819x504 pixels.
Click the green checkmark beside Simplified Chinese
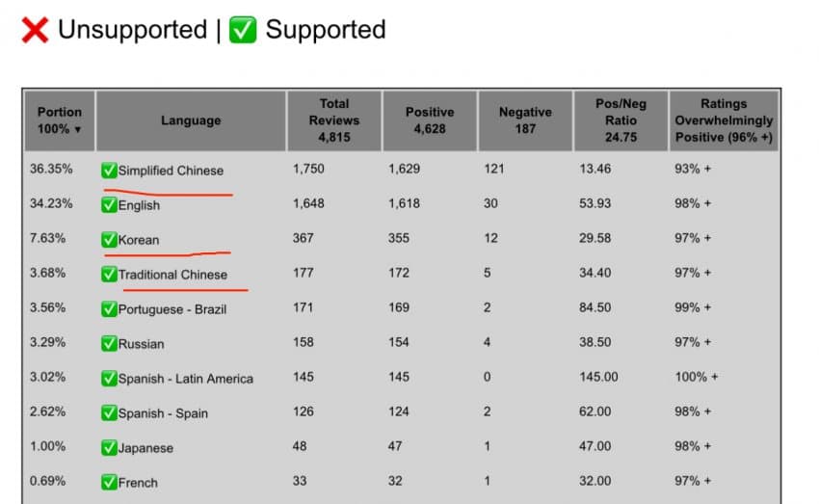pyautogui.click(x=109, y=171)
